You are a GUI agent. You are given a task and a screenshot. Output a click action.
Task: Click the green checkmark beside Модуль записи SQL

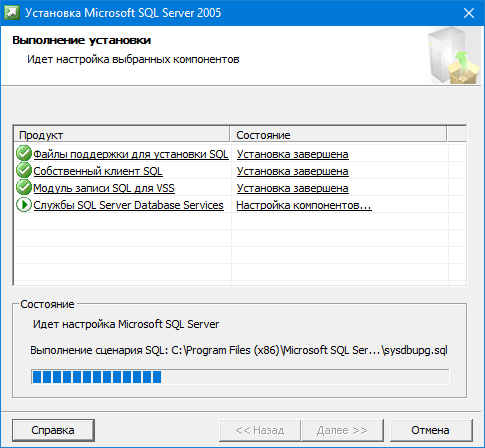[24, 188]
